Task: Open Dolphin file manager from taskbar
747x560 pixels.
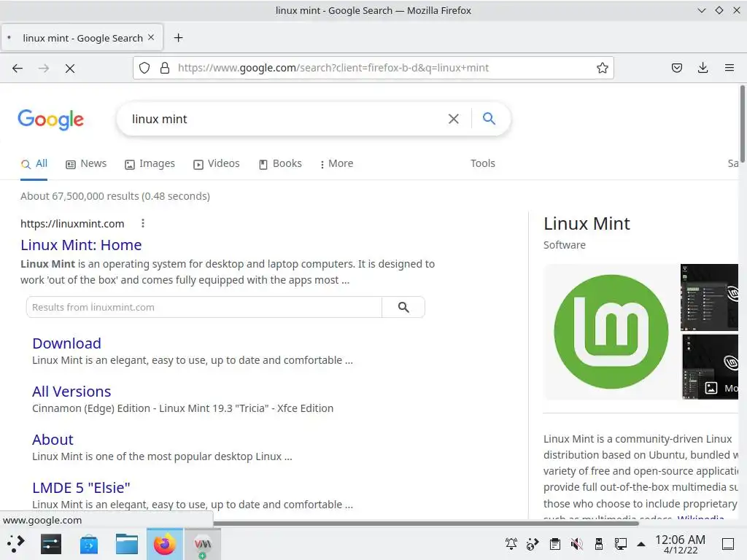Action: 127,544
